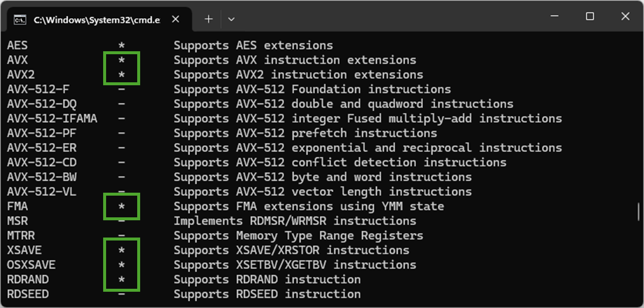644x308 pixels.
Task: Click the asterisk in the XSAVE row
Action: click(x=121, y=251)
